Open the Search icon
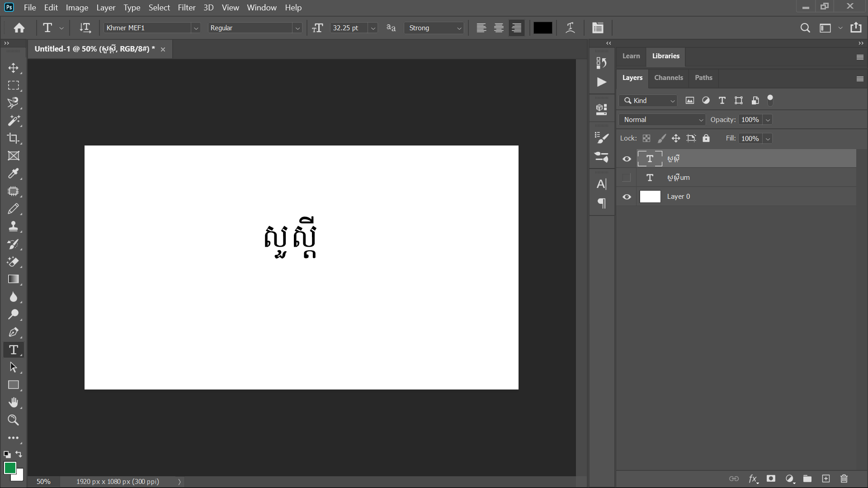Screen dimensions: 868x488 805,28
